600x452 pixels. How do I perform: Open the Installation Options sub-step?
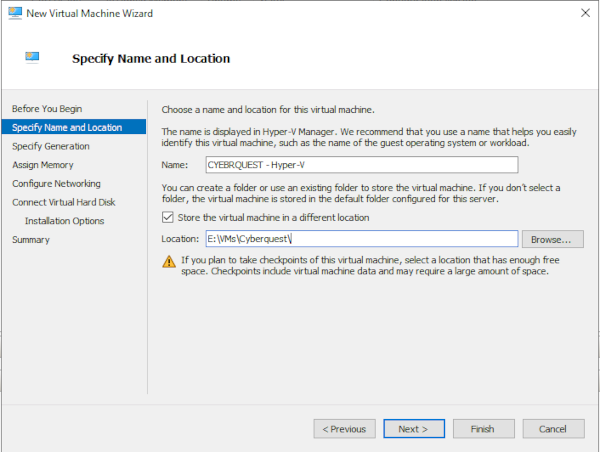coord(64,221)
